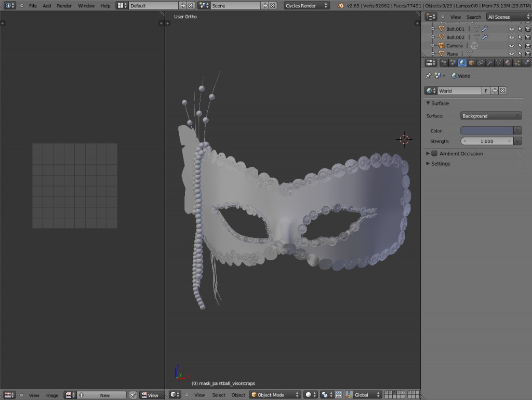This screenshot has height=400, width=532.
Task: Click the F fake-user button next to World
Action: click(x=486, y=90)
